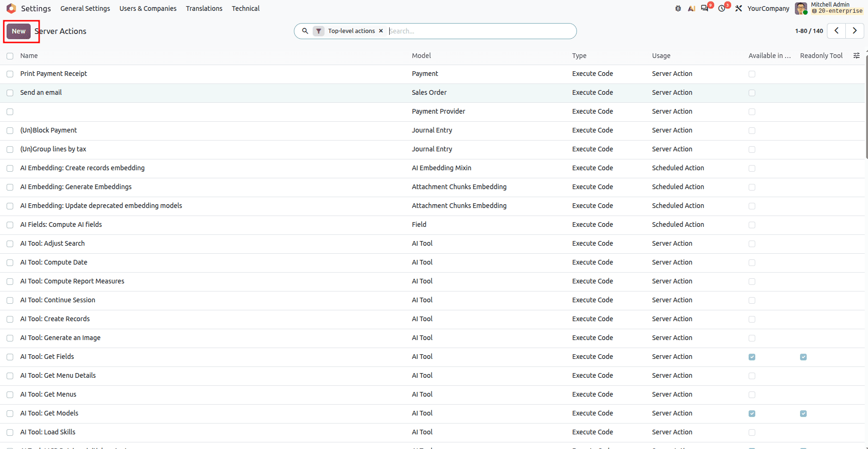Create a New server action
868x449 pixels.
click(x=18, y=31)
